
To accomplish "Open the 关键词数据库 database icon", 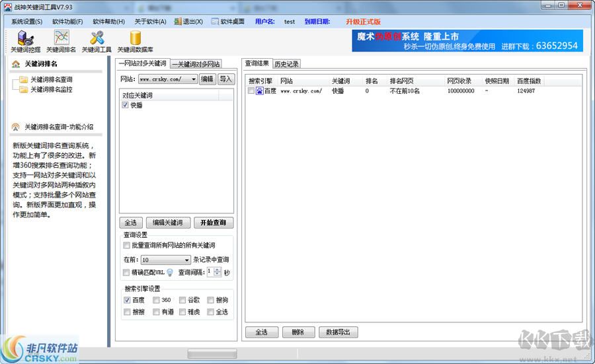I will [x=136, y=40].
